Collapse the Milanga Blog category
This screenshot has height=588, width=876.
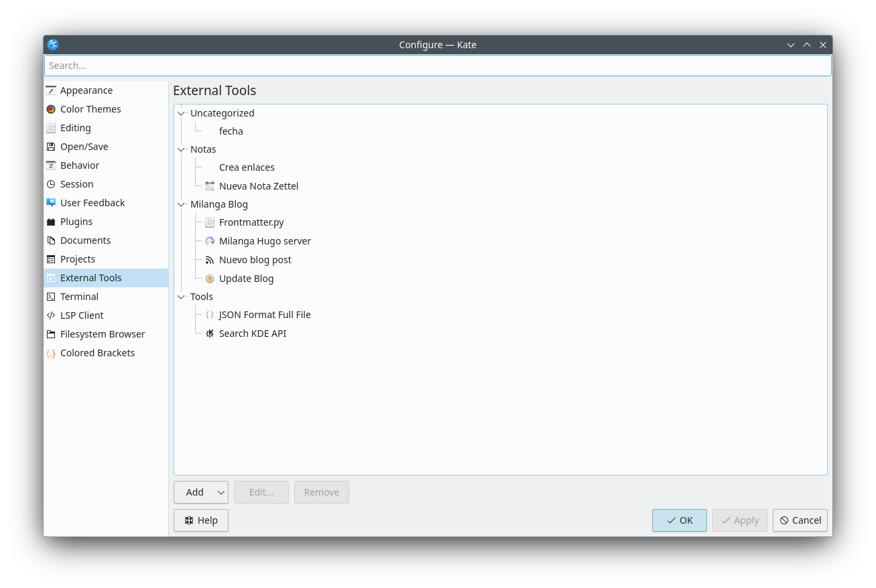point(181,204)
